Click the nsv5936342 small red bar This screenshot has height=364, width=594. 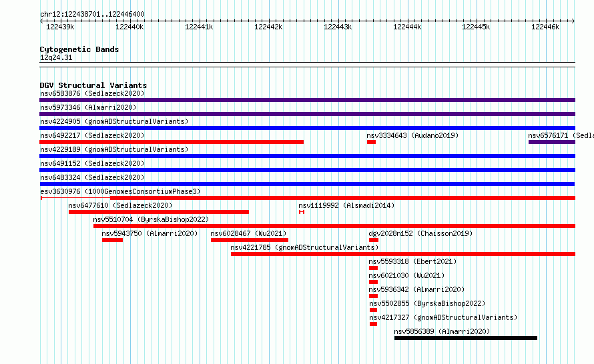[x=374, y=296]
